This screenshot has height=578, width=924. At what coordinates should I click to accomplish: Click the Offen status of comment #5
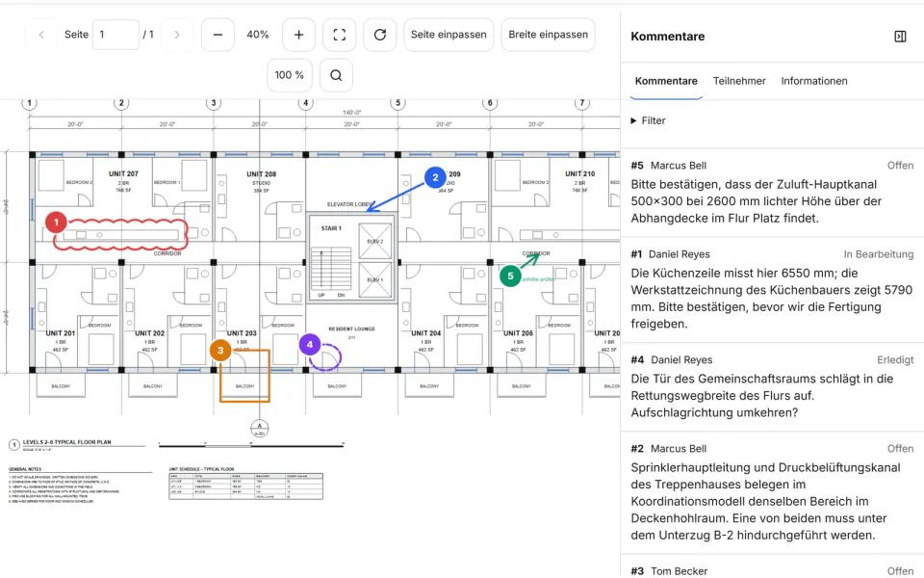(x=901, y=166)
